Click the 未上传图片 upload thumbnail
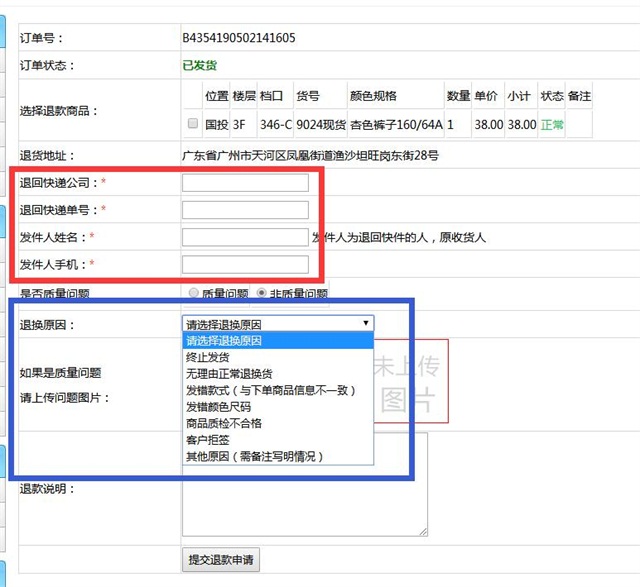This screenshot has height=587, width=640. [x=410, y=383]
